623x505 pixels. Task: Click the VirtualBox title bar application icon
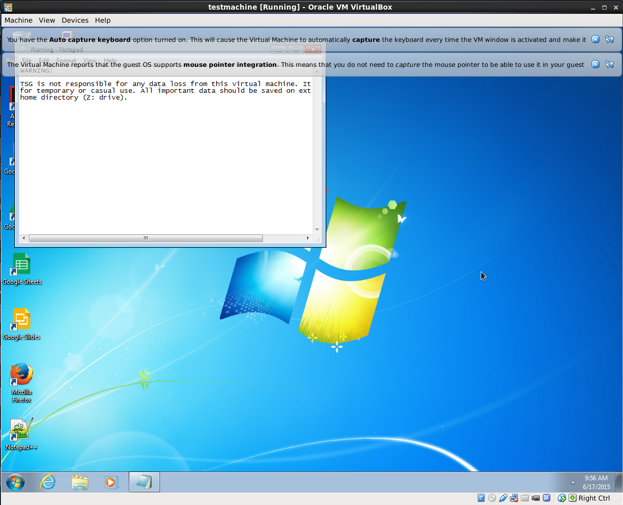click(x=8, y=7)
